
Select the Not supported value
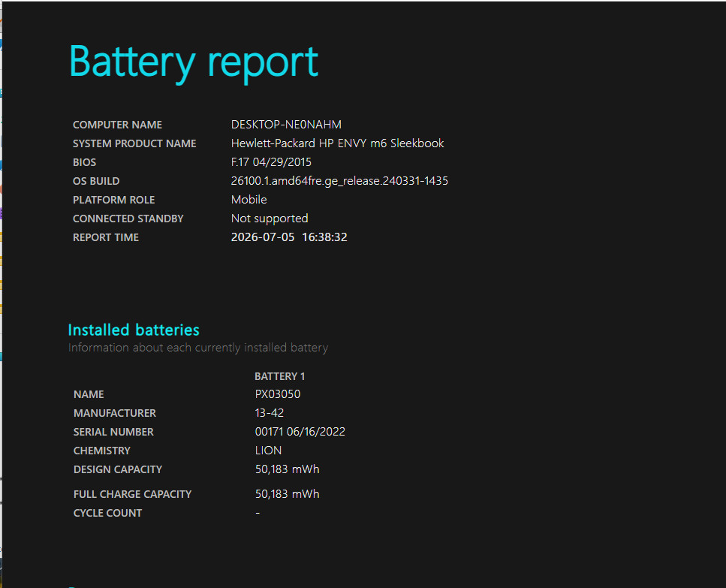270,219
